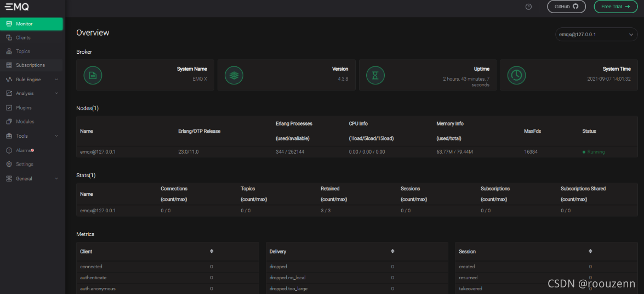Open the help question-mark icon
This screenshot has width=644, height=294.
528,7
